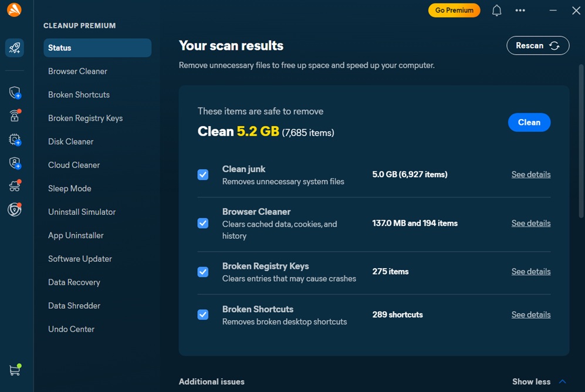Open the secure browser icon in sidebar
The width and height of the screenshot is (585, 392).
[x=15, y=209]
